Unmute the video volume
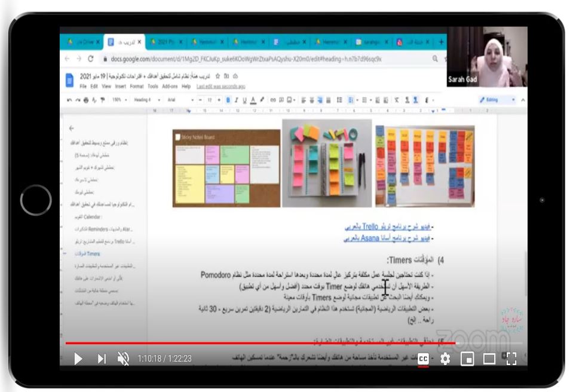The image size is (570, 392). click(x=123, y=359)
